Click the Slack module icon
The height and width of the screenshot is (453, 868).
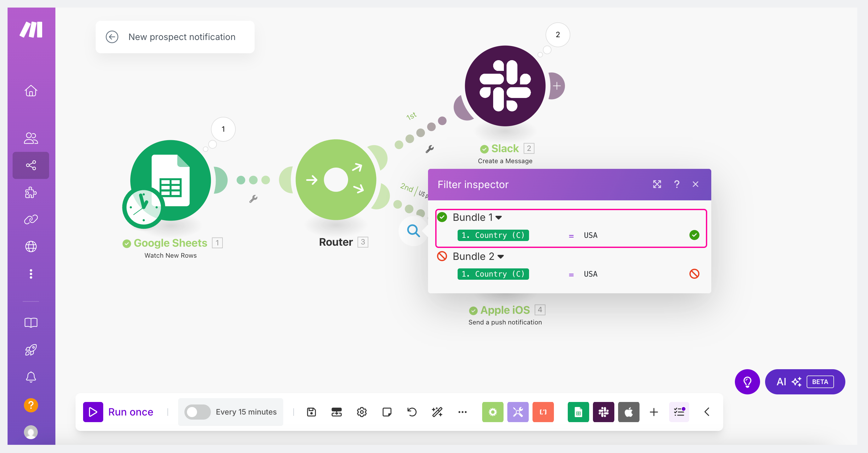(505, 86)
